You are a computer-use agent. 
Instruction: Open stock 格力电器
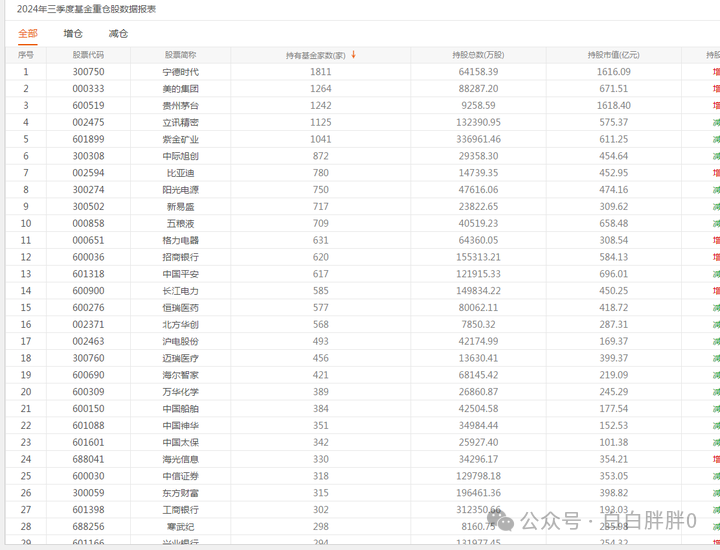click(180, 240)
